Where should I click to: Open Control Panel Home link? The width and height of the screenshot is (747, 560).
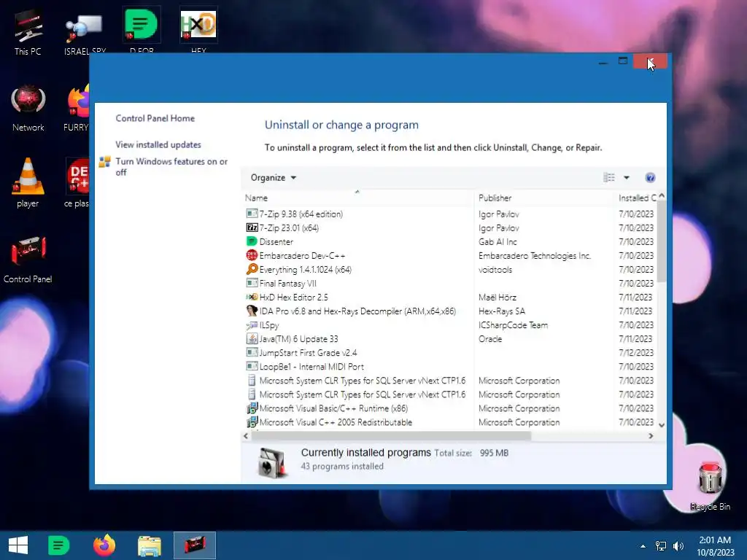tap(155, 119)
